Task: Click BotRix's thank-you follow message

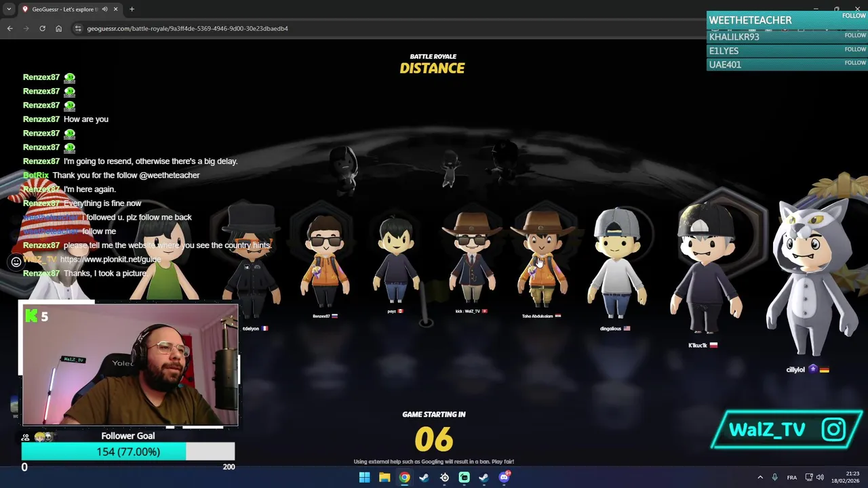Action: pos(111,176)
